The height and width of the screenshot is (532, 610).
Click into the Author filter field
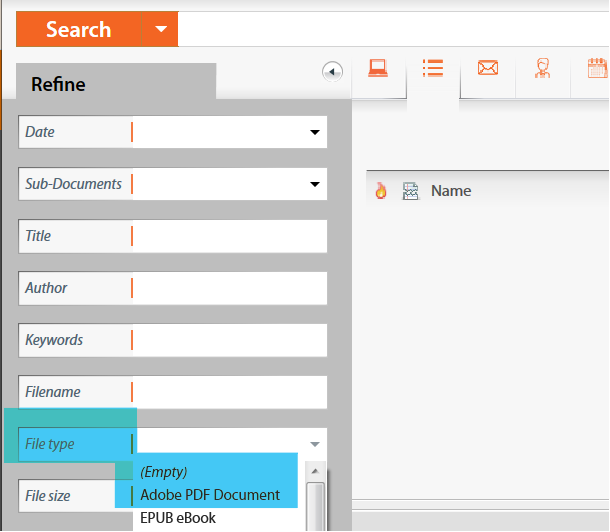point(230,288)
